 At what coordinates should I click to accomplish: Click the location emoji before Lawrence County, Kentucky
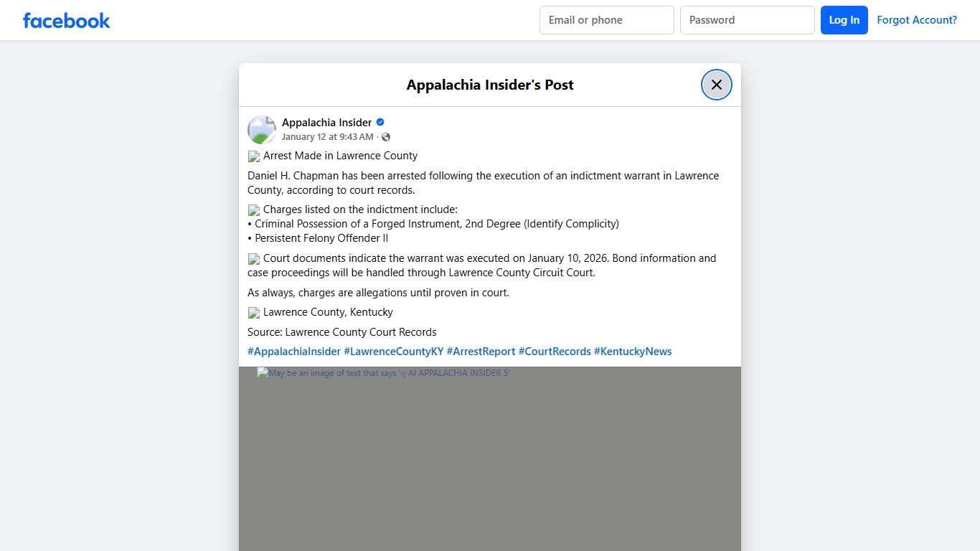pos(254,313)
